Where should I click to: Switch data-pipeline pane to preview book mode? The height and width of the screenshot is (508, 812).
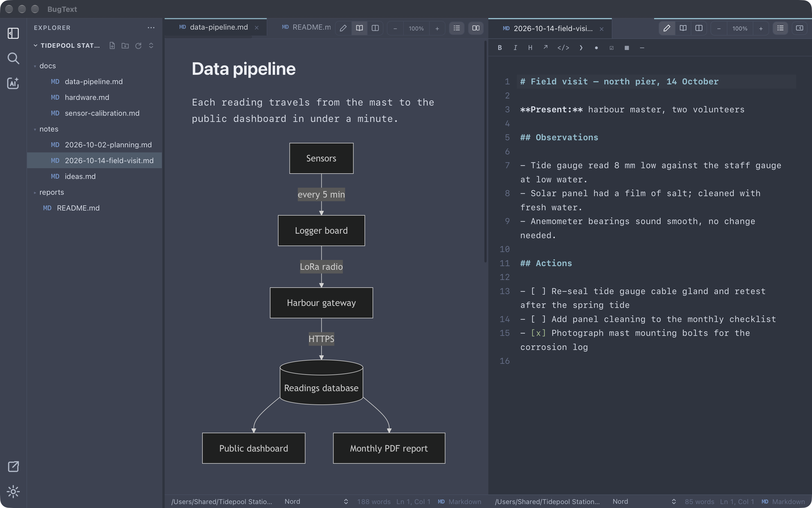[359, 28]
